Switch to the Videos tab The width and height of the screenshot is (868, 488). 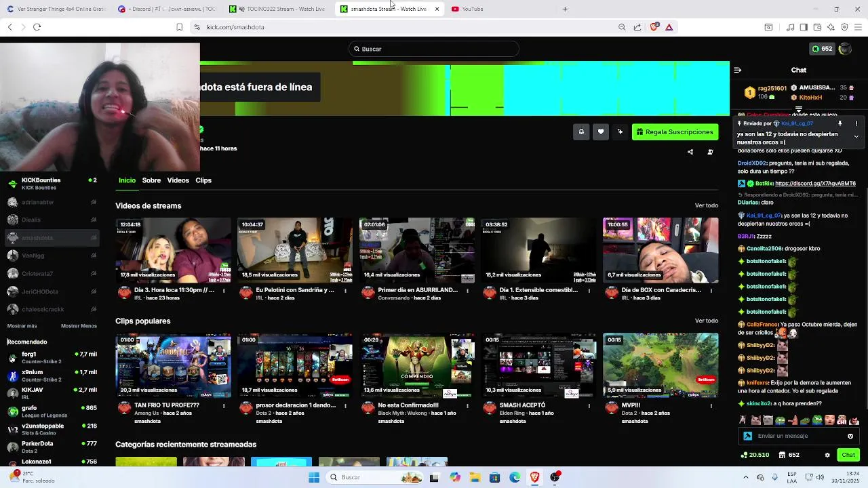click(178, 180)
